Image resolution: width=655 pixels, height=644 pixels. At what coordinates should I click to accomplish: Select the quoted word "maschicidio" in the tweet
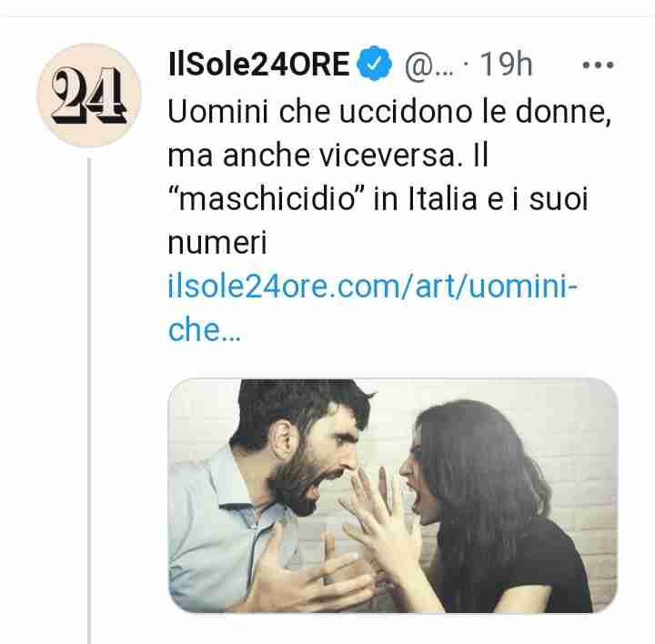(x=266, y=199)
